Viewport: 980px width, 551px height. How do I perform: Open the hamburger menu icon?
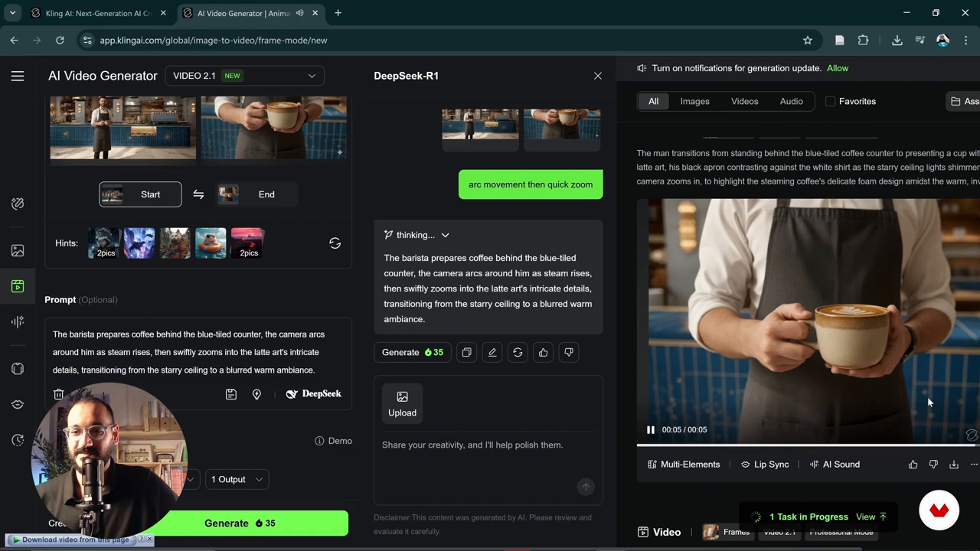[18, 76]
